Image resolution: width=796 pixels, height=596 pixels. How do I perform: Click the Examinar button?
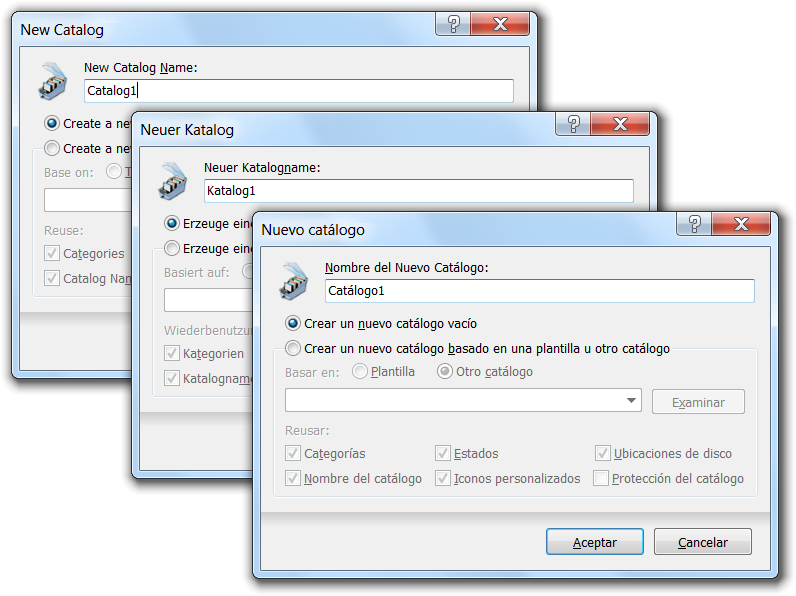[698, 402]
